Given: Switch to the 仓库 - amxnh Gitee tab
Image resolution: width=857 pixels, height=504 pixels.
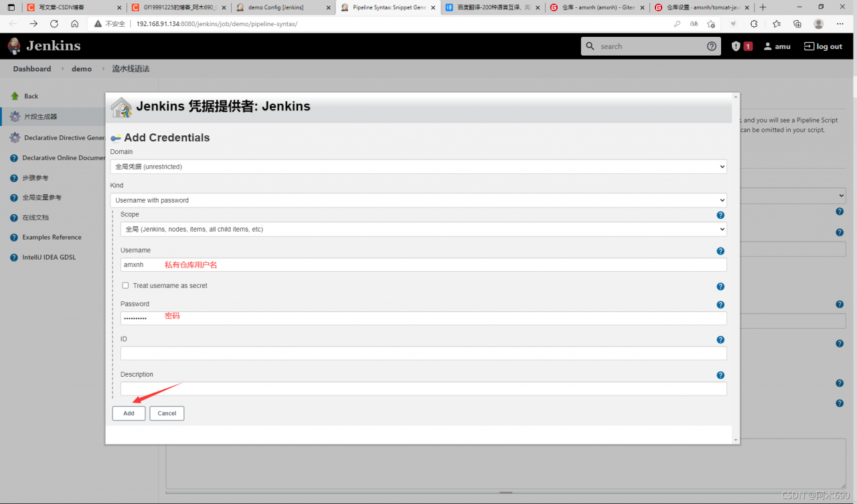Looking at the screenshot, I should (597, 7).
